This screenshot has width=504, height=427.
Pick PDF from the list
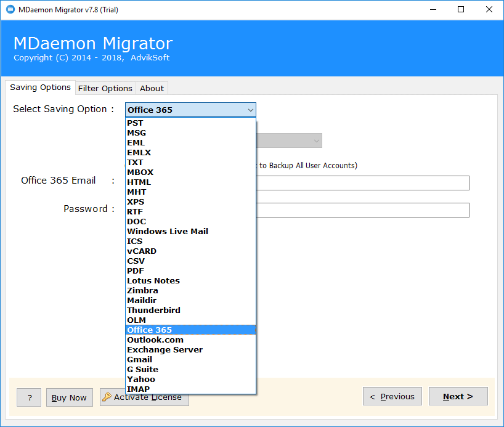(190, 271)
